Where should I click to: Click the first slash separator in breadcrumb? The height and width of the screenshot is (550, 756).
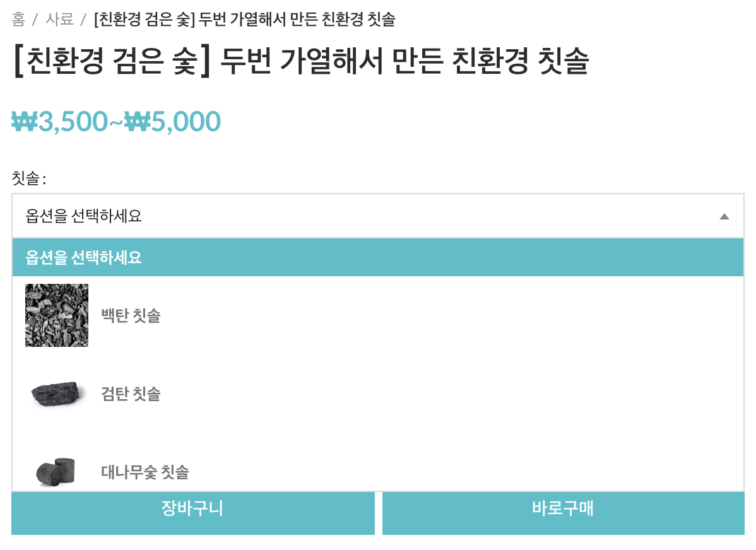pyautogui.click(x=35, y=20)
